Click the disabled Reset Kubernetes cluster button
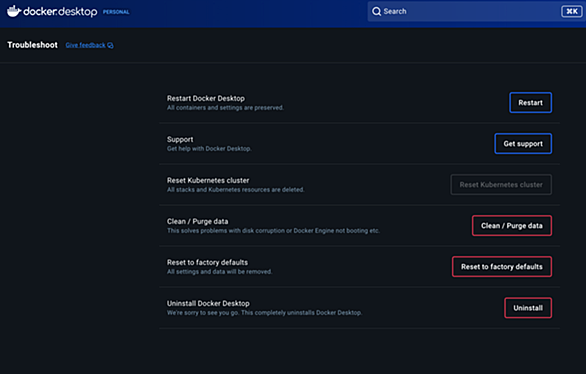 [x=501, y=185]
